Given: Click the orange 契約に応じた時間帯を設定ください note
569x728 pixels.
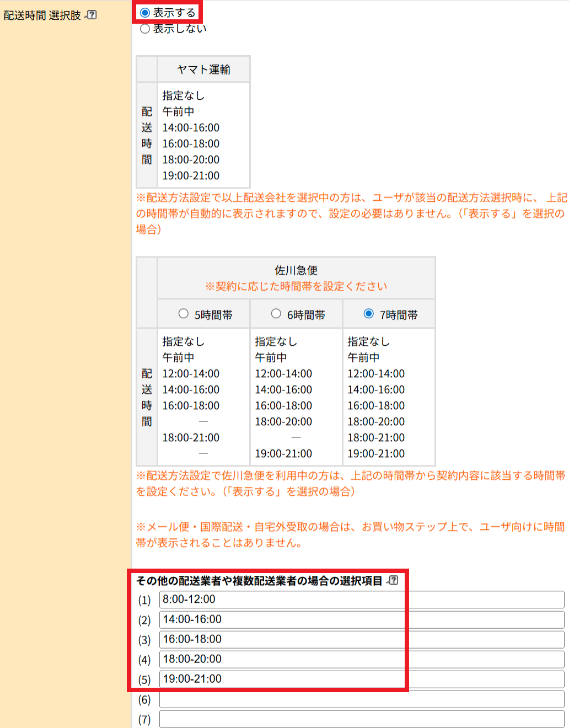Looking at the screenshot, I should pyautogui.click(x=296, y=286).
